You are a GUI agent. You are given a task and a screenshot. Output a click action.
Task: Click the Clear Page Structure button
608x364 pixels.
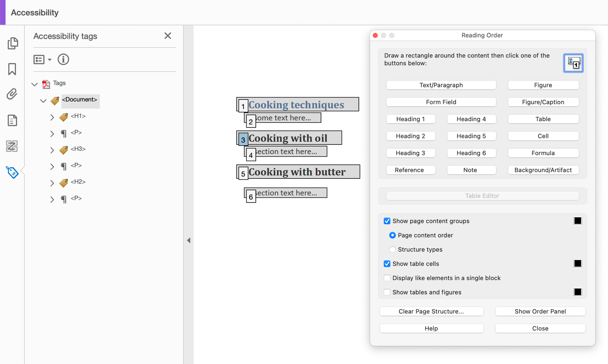click(431, 311)
